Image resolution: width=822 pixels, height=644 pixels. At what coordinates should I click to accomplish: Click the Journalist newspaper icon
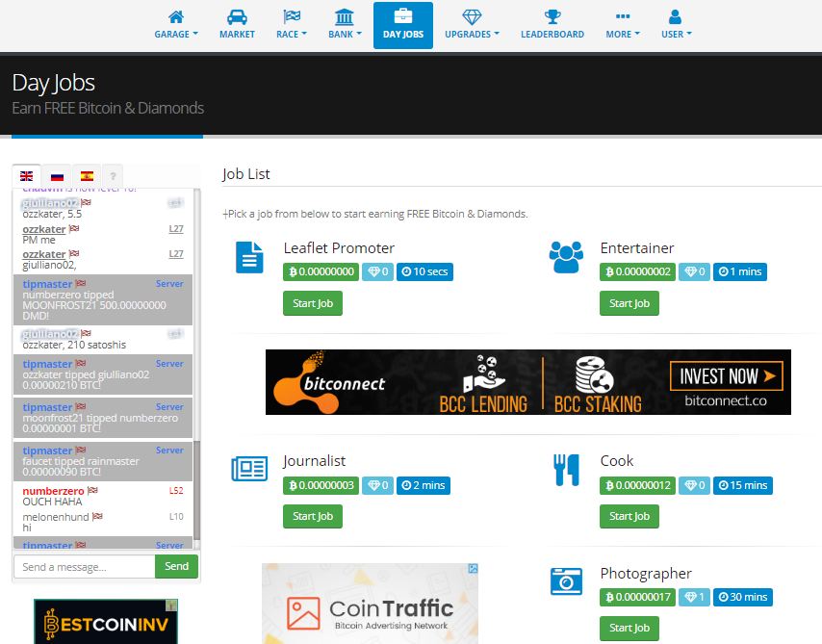[x=249, y=469]
